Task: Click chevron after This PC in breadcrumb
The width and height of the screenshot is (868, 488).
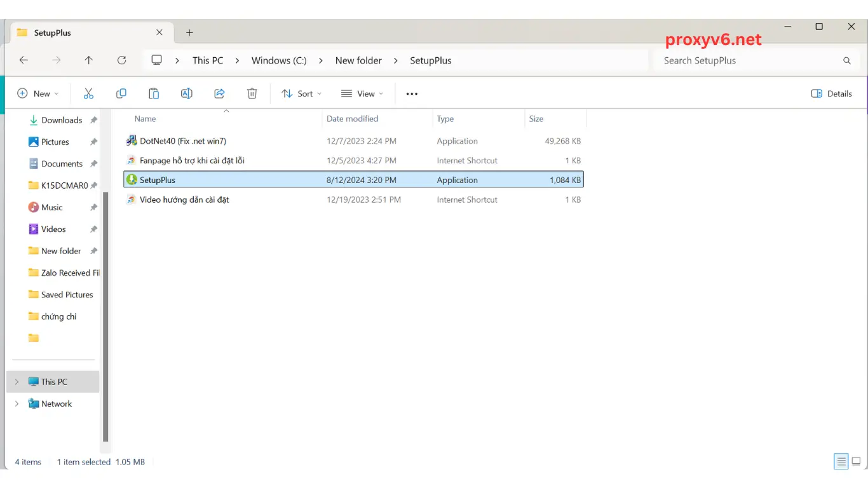Action: click(x=237, y=61)
